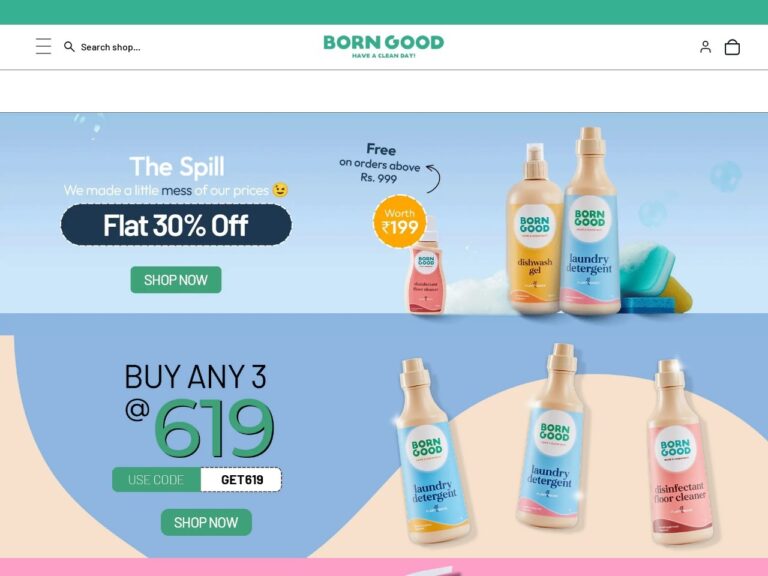The height and width of the screenshot is (576, 768).
Task: Open the hamburger navigation menu
Action: 43,46
